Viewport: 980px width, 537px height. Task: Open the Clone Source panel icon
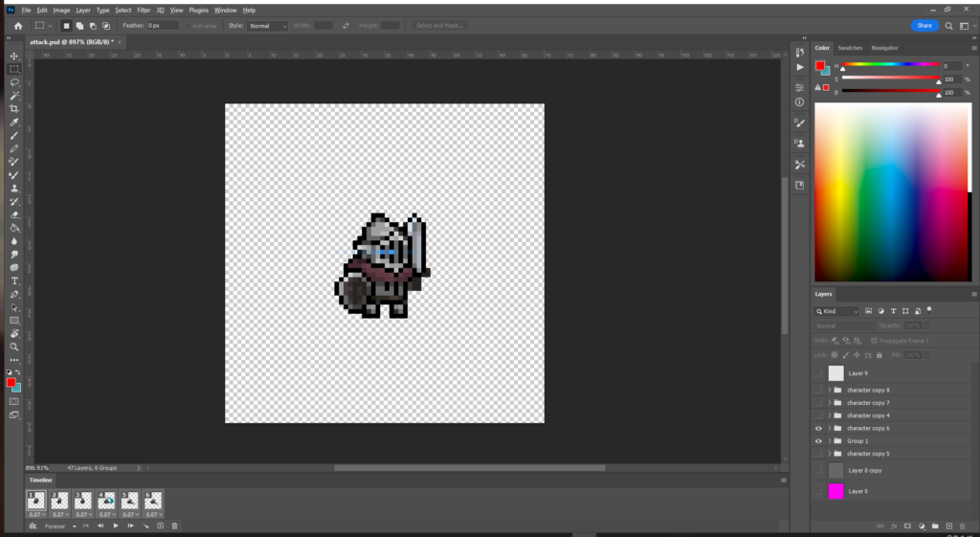pos(799,144)
